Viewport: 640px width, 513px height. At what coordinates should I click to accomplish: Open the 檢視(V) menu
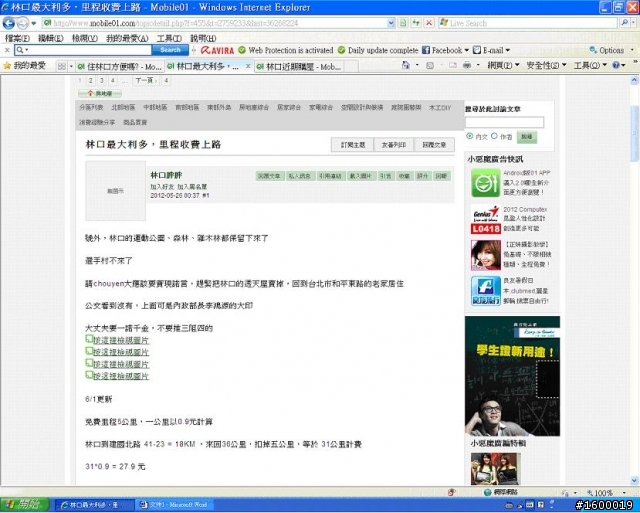(84, 38)
